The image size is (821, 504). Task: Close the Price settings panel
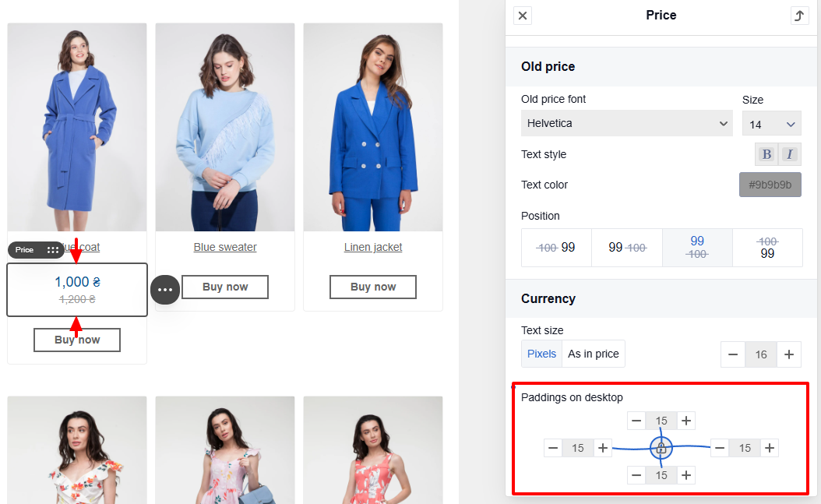point(523,16)
